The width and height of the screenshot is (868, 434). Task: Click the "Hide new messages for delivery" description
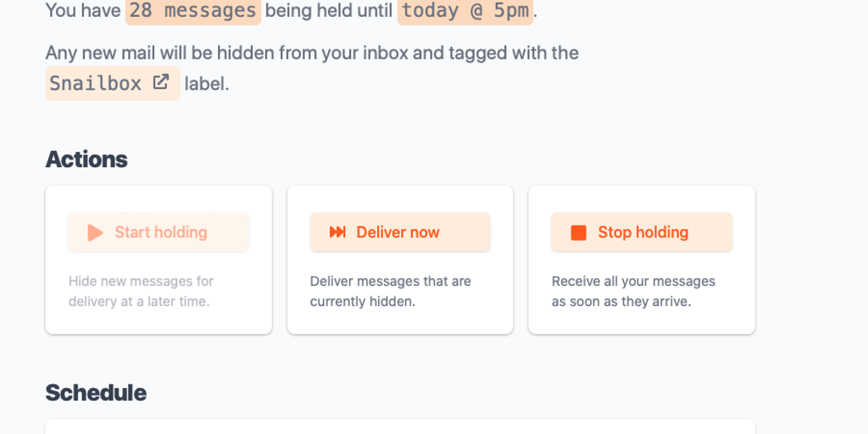tap(141, 291)
